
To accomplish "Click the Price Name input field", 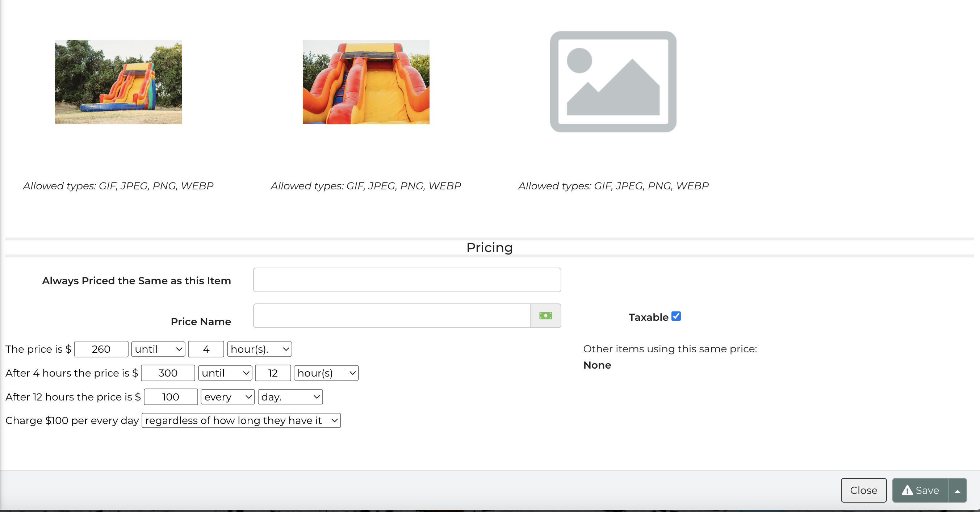I will (391, 316).
